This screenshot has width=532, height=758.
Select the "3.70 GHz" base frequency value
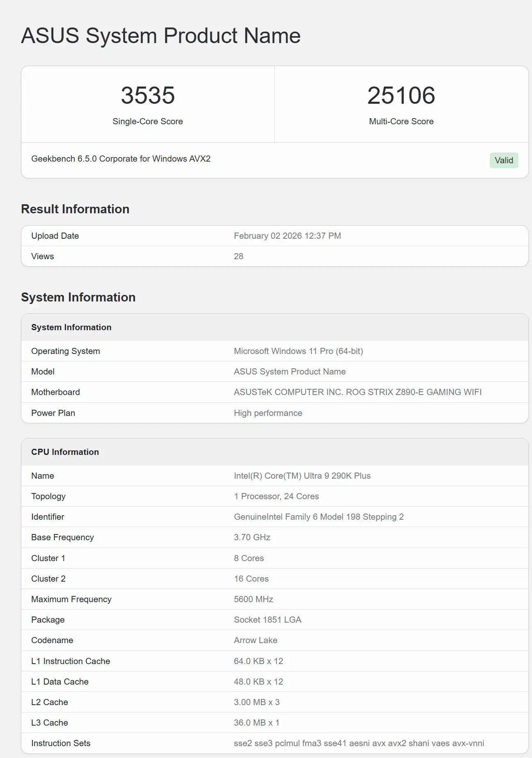coord(252,537)
